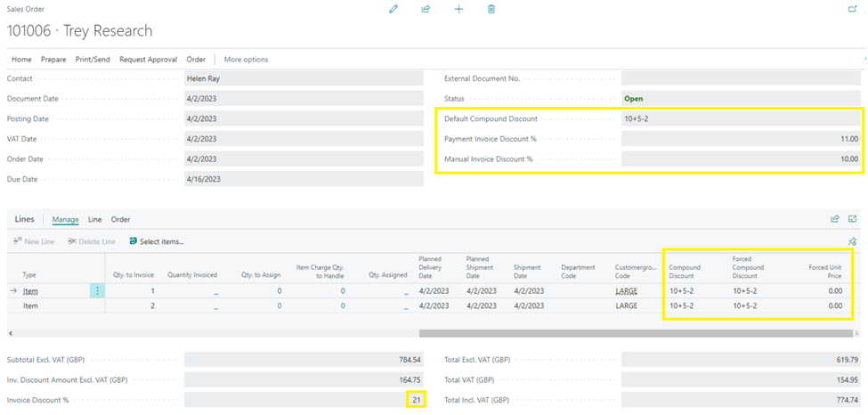Expand the Lines section to full view

pyautogui.click(x=853, y=219)
